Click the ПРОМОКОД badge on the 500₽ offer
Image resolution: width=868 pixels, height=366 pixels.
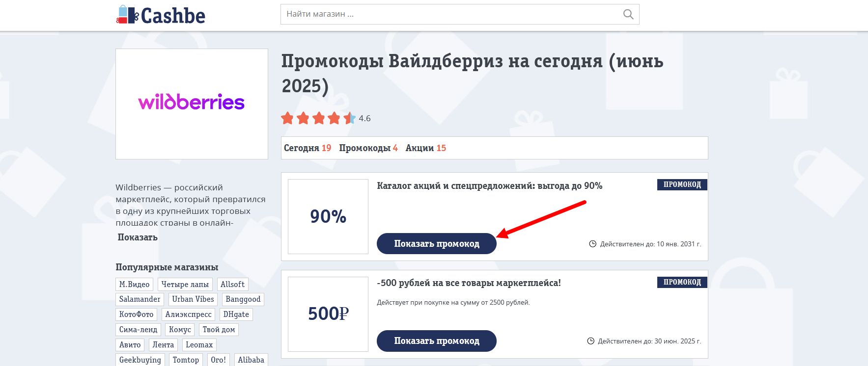tap(682, 282)
